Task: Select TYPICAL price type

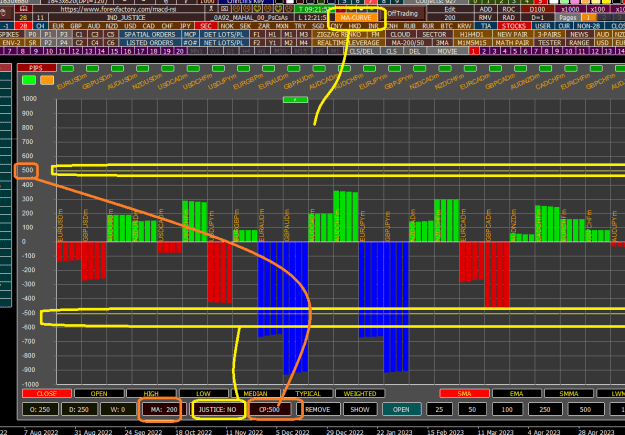Action: 308,394
